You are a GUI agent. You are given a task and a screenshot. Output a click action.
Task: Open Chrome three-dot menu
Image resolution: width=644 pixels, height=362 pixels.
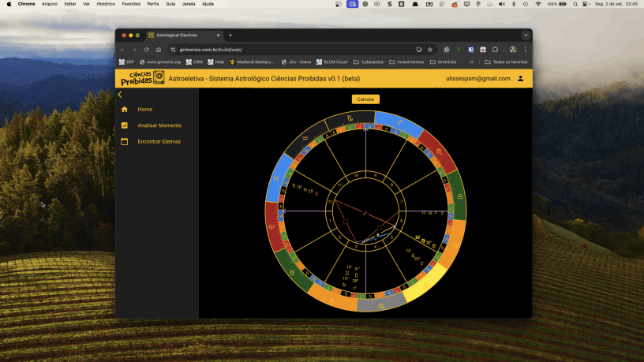(525, 50)
